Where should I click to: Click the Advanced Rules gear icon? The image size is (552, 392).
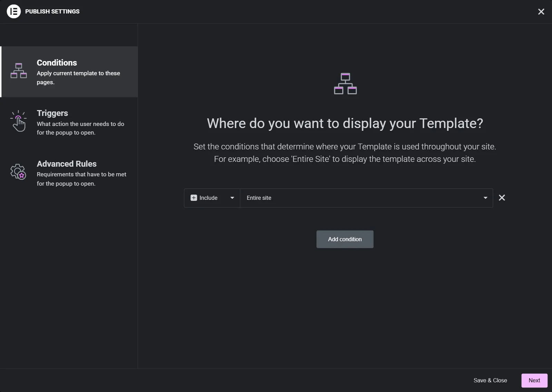pyautogui.click(x=18, y=171)
